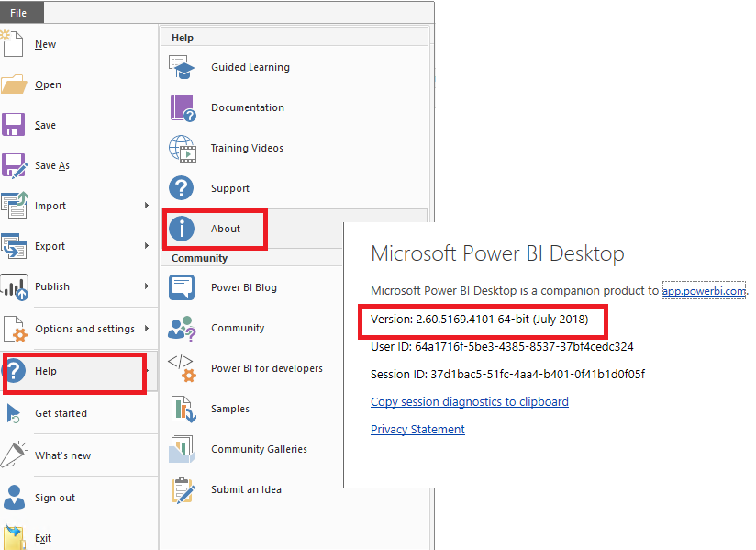This screenshot has height=550, width=756.
Task: Click the Support question mark icon
Action: coord(182,188)
